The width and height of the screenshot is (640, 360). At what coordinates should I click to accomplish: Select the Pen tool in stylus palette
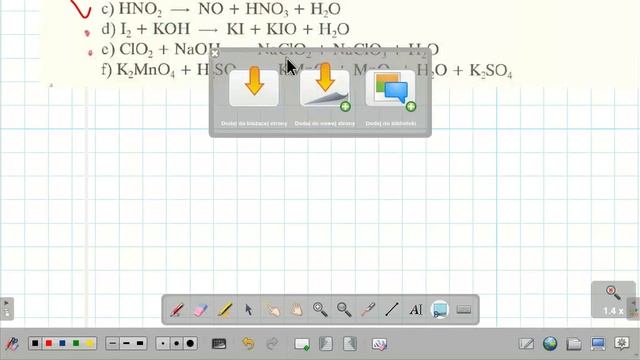point(176,310)
